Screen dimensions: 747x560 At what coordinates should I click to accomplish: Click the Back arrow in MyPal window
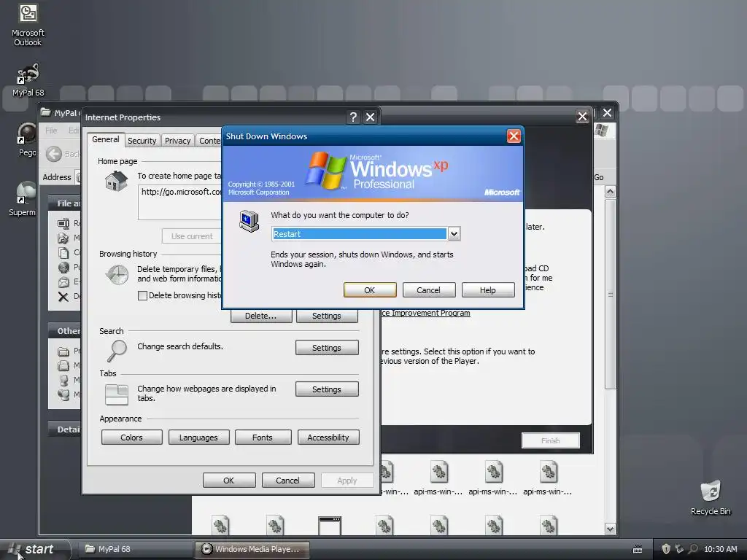tap(54, 154)
